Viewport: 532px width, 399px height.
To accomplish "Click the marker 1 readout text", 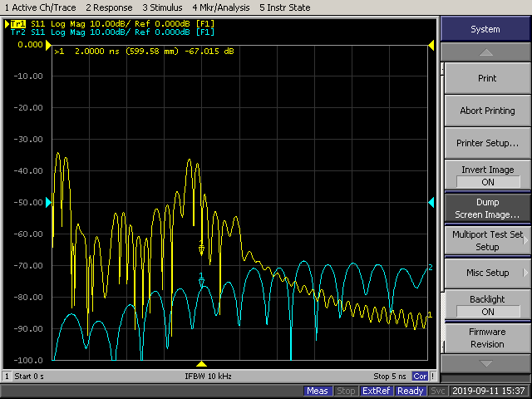I will click(144, 52).
